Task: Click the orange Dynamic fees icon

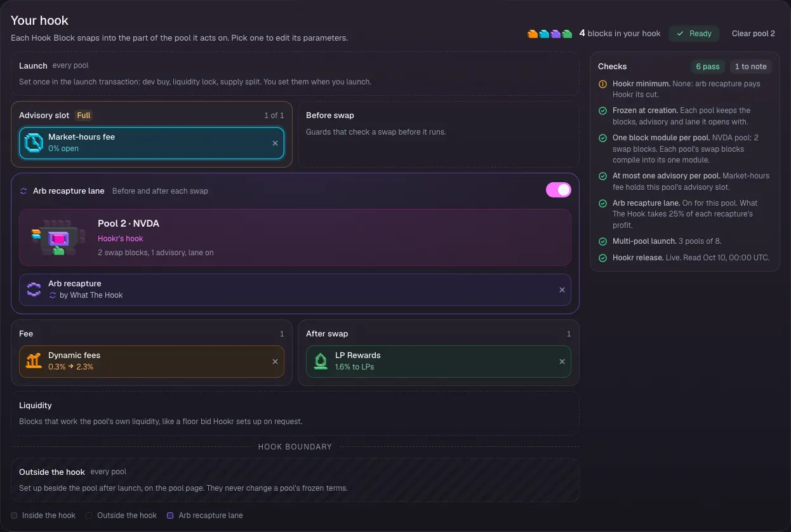Action: (34, 361)
